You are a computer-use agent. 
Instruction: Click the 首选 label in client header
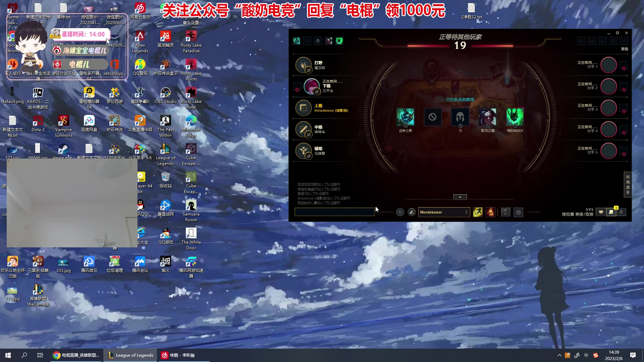(x=624, y=49)
